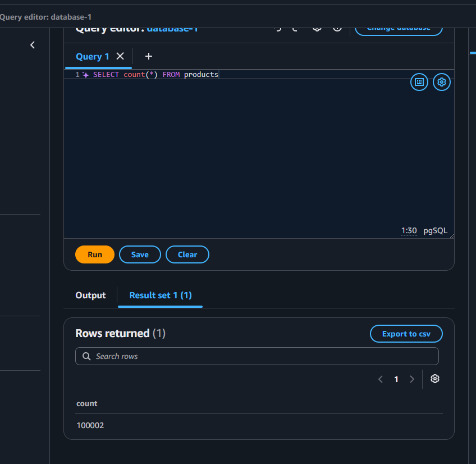Clear the query editor
This screenshot has height=464, width=476.
click(x=187, y=254)
